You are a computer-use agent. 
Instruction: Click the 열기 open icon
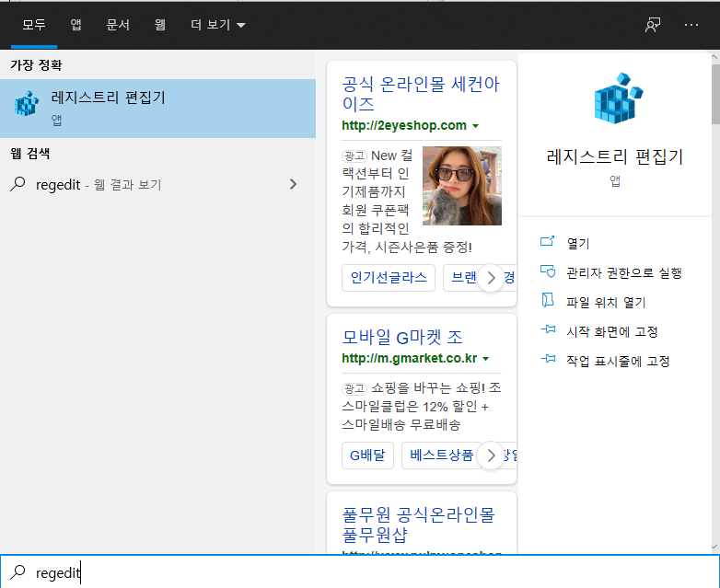tap(547, 241)
